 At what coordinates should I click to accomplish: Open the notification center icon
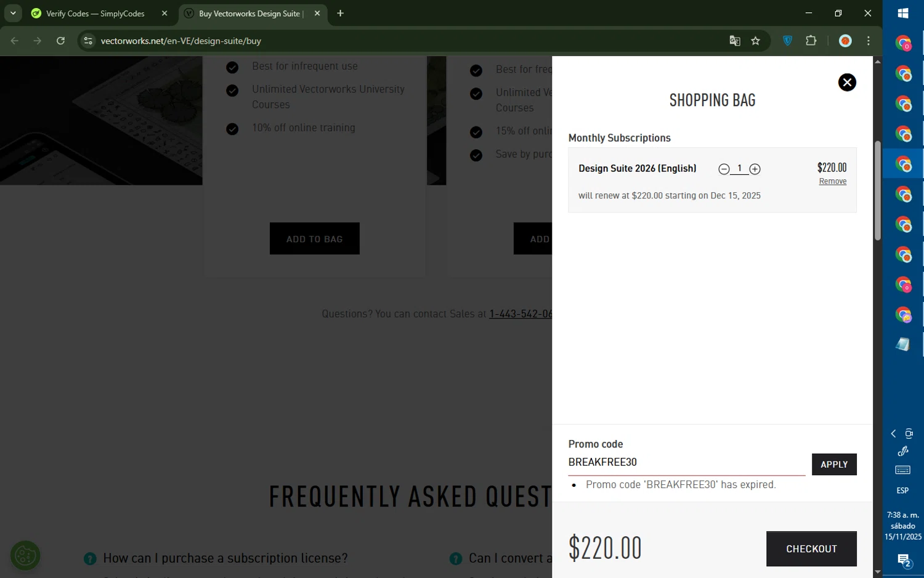coord(903,561)
